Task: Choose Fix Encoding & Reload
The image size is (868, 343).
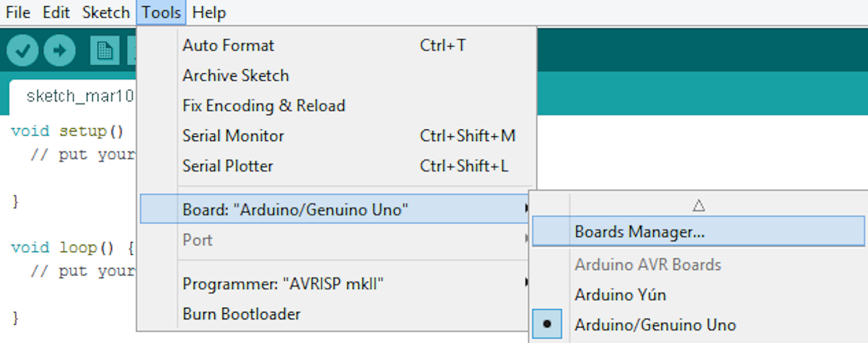Action: (264, 106)
